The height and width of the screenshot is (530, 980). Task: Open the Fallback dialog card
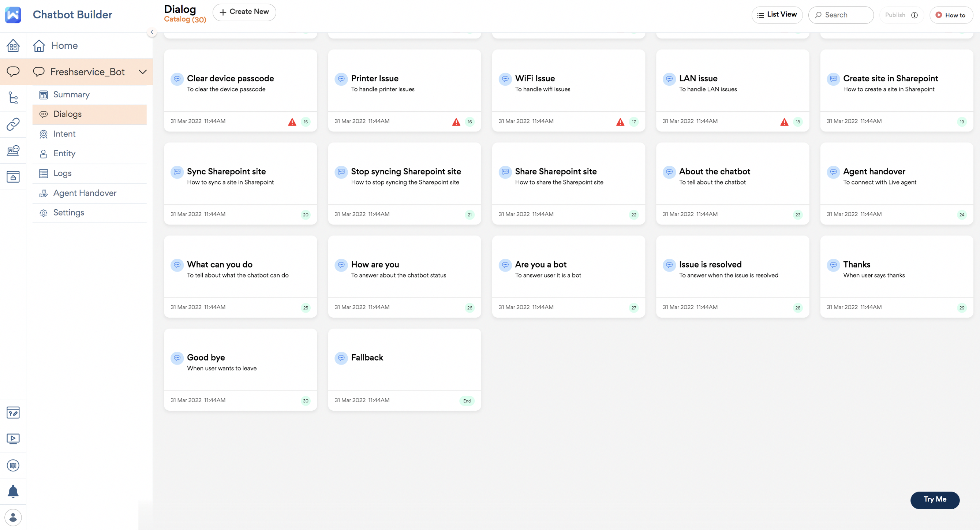[x=404, y=359]
